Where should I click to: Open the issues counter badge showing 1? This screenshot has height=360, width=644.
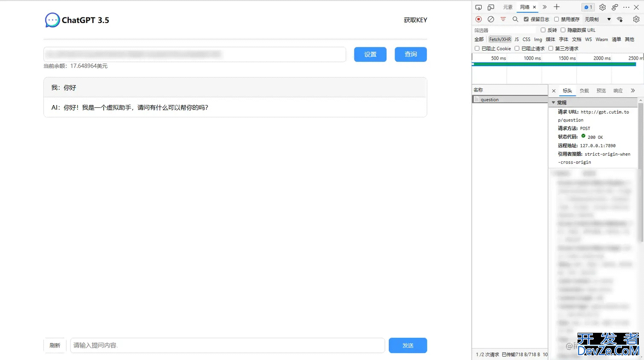point(588,7)
